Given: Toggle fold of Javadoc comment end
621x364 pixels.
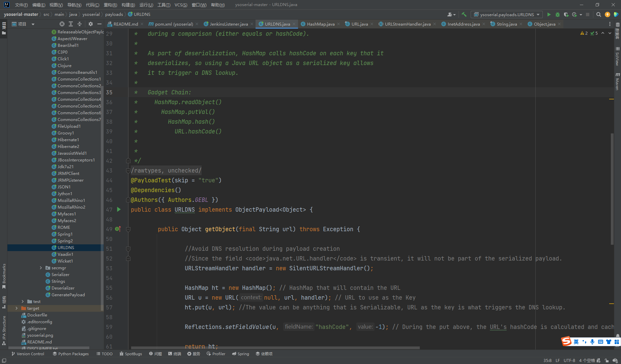Looking at the screenshot, I should pyautogui.click(x=128, y=161).
